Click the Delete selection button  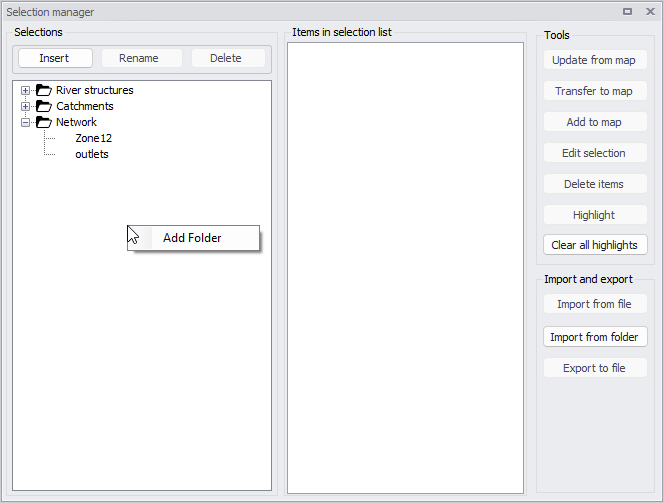(228, 58)
